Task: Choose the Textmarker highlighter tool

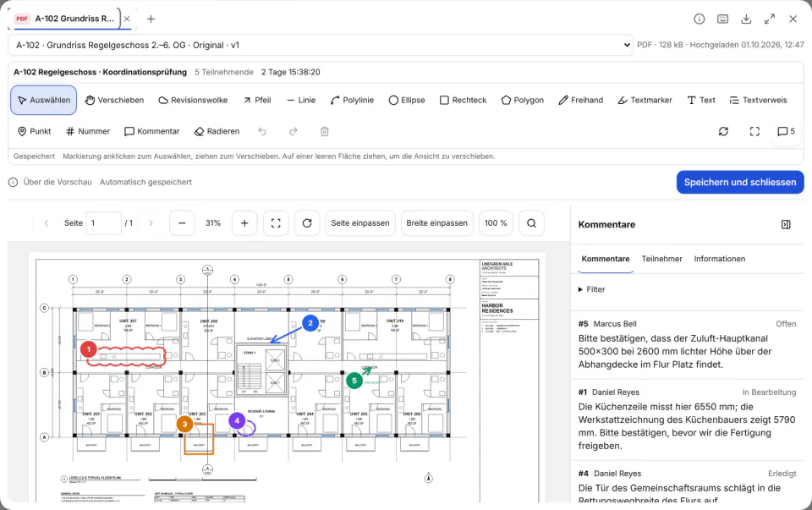Action: click(645, 100)
